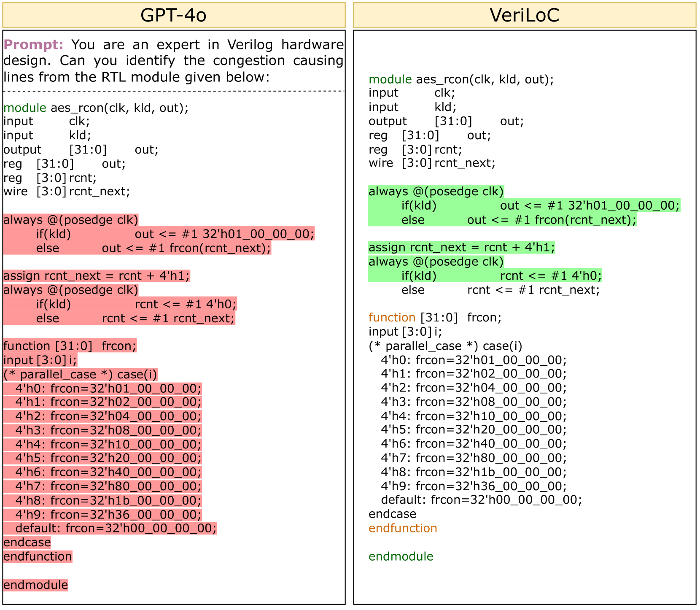Click "4'h8: frcon=32'h1b_00_00_00;" in VeriLoC panel
700x610 pixels.
(474, 472)
